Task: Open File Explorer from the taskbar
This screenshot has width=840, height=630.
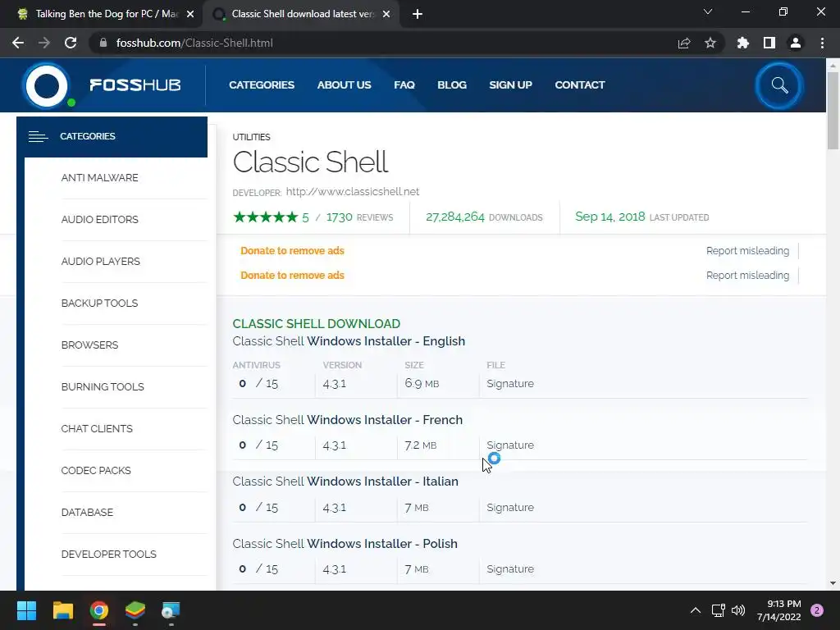Action: click(x=62, y=610)
